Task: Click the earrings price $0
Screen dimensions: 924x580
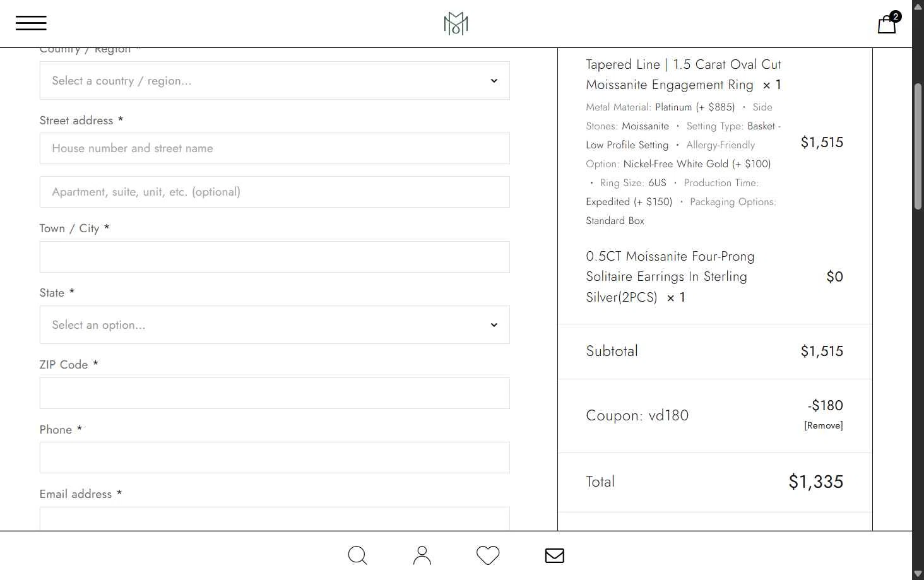Action: 834,276
